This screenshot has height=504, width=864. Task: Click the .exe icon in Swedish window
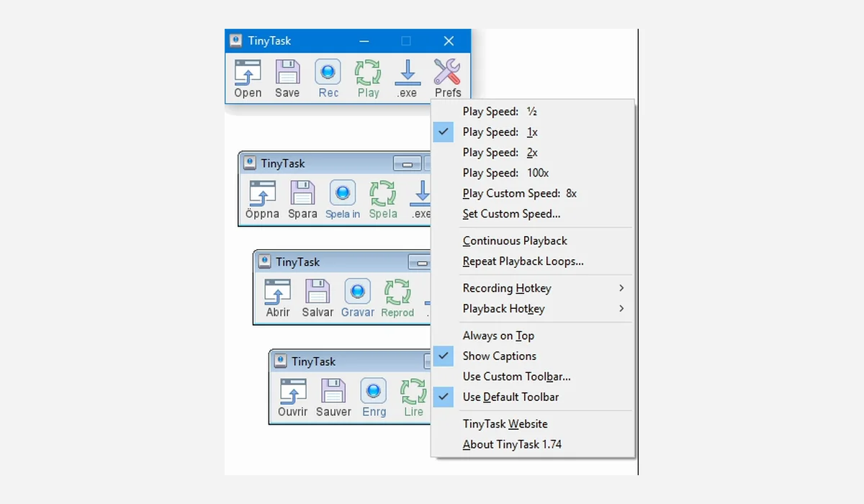click(x=422, y=193)
